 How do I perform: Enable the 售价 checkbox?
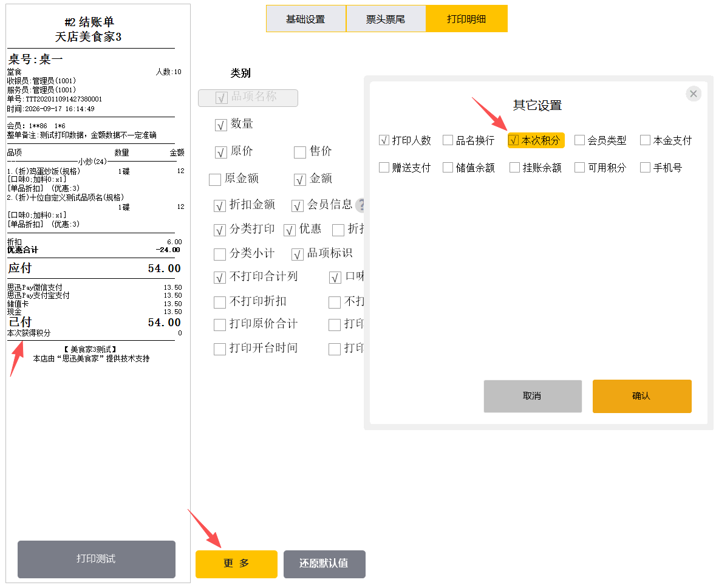[300, 152]
